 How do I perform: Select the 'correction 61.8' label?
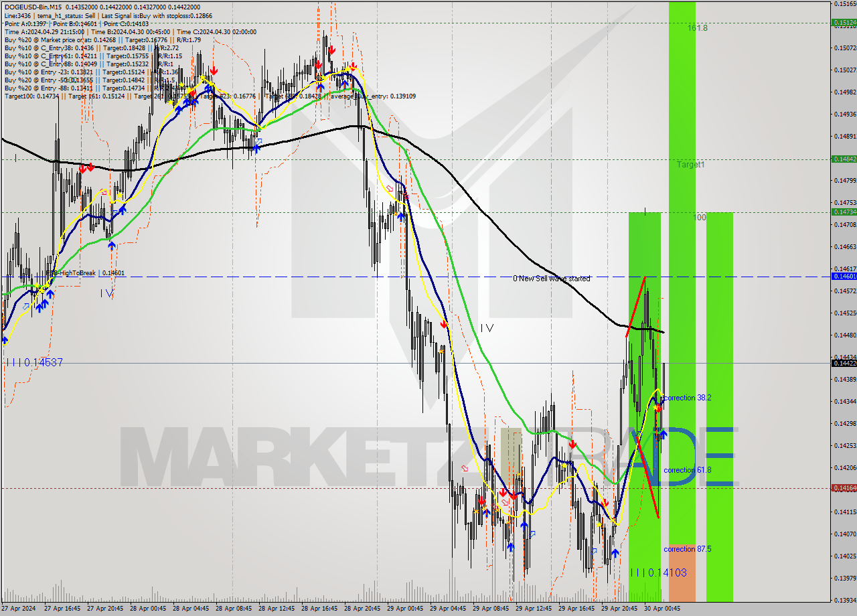[687, 470]
